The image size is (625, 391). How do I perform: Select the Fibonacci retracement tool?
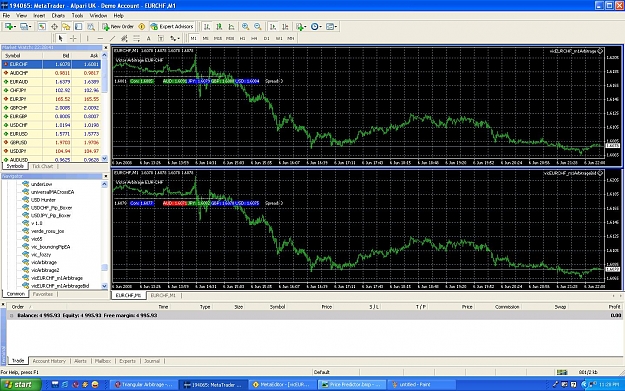136,38
